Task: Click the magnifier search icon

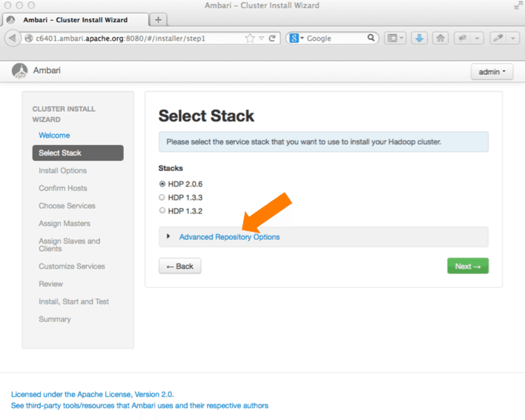Action: pos(371,38)
